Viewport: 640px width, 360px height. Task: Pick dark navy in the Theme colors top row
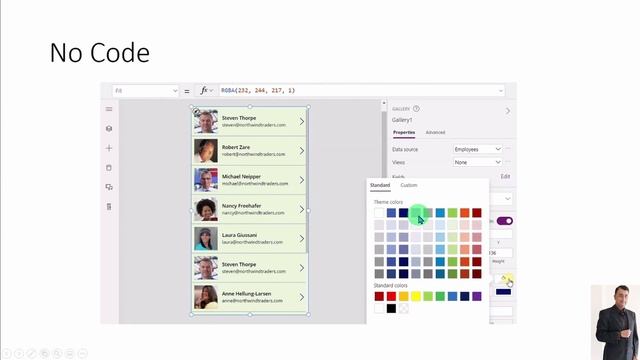[404, 213]
